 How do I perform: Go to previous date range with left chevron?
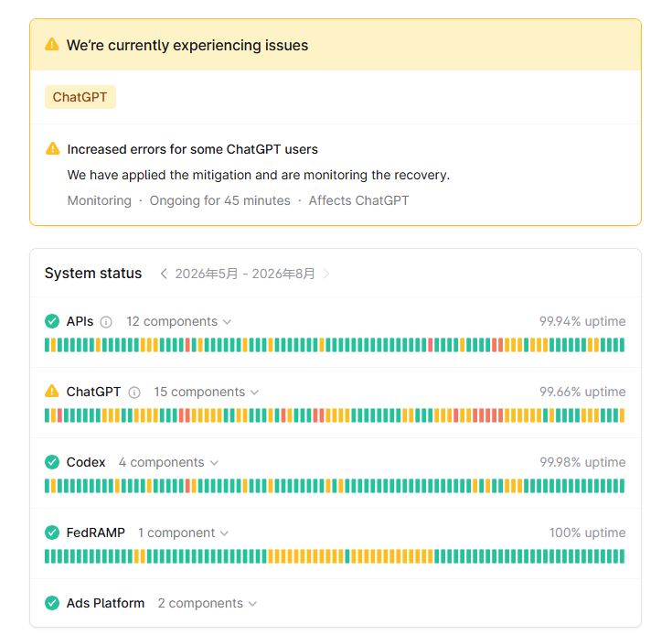pos(164,274)
